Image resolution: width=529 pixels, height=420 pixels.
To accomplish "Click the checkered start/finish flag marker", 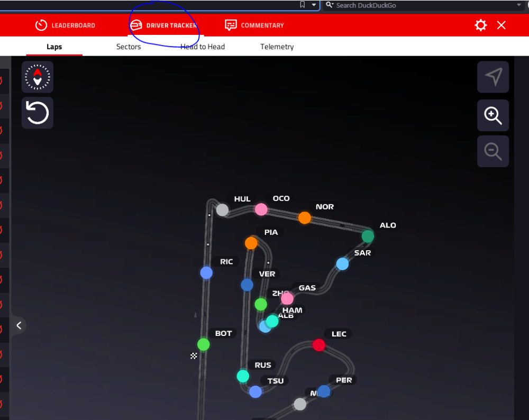I will [194, 356].
